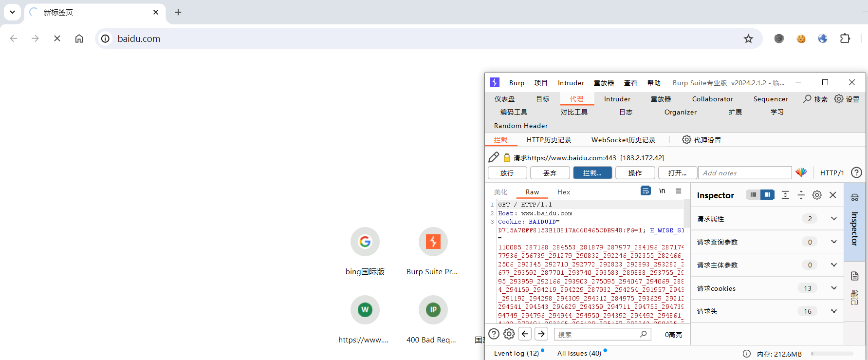Open the colorful highlight color picker icon
Screen dimensions: 868x360
coord(801,172)
